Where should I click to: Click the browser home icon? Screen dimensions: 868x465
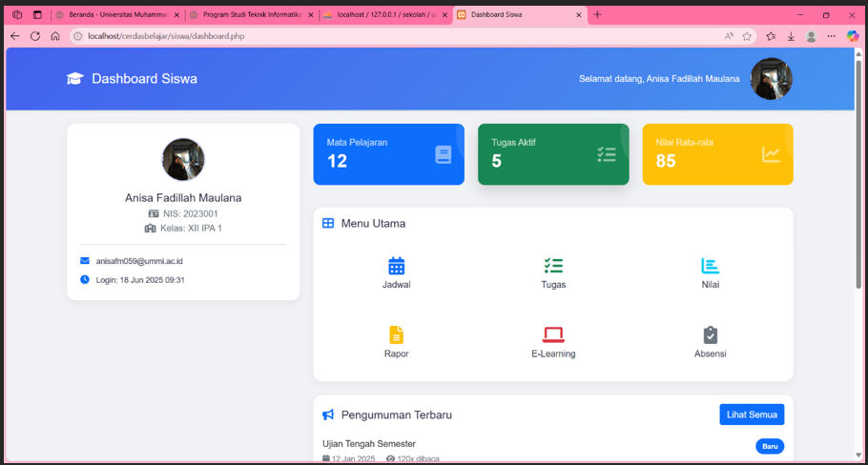coord(55,36)
